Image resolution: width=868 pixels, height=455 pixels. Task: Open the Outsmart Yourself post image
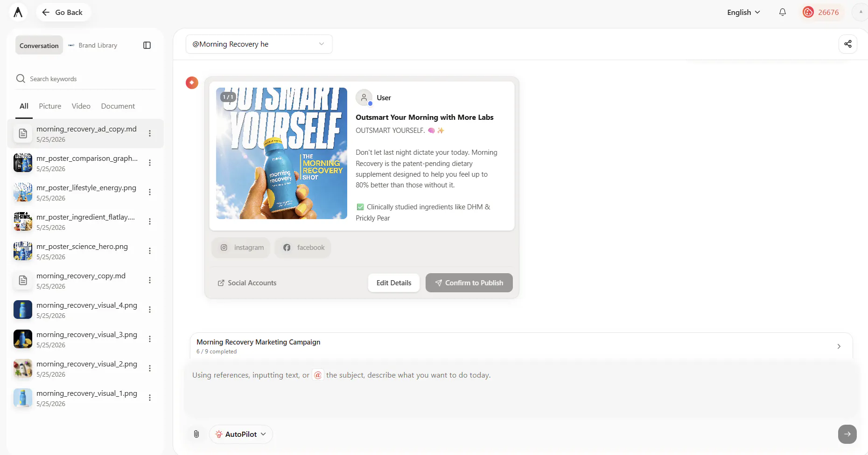[x=281, y=153]
